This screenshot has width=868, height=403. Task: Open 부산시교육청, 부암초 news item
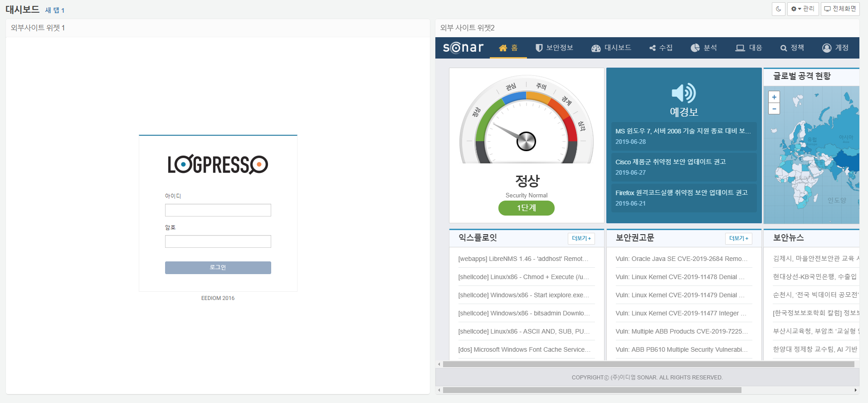(x=816, y=331)
